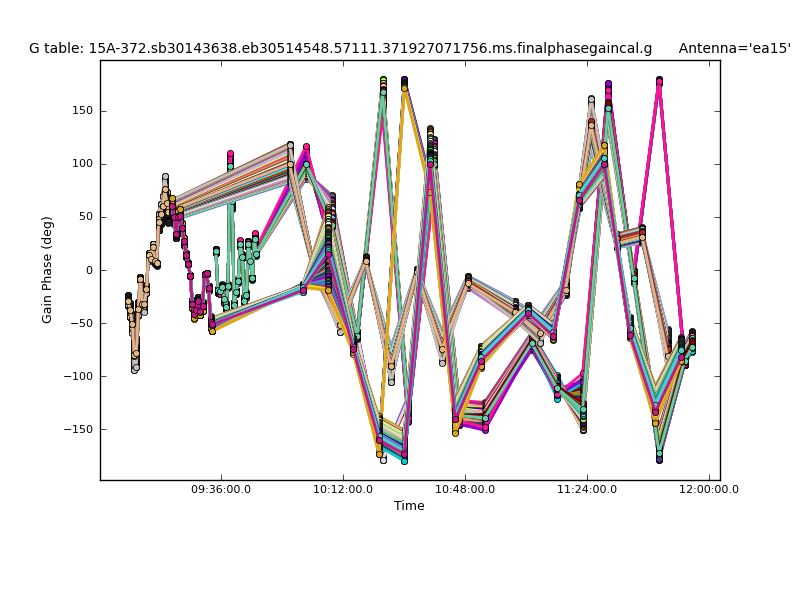Click the 'Gain Phase (deg)' y-axis label
800x600 pixels.
[47, 270]
